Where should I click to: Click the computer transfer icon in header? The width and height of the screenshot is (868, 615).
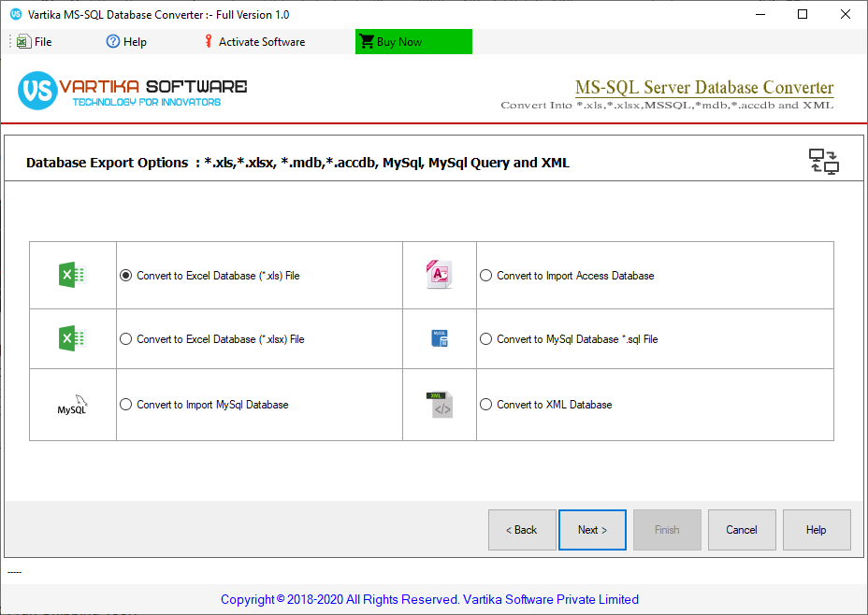tap(824, 162)
